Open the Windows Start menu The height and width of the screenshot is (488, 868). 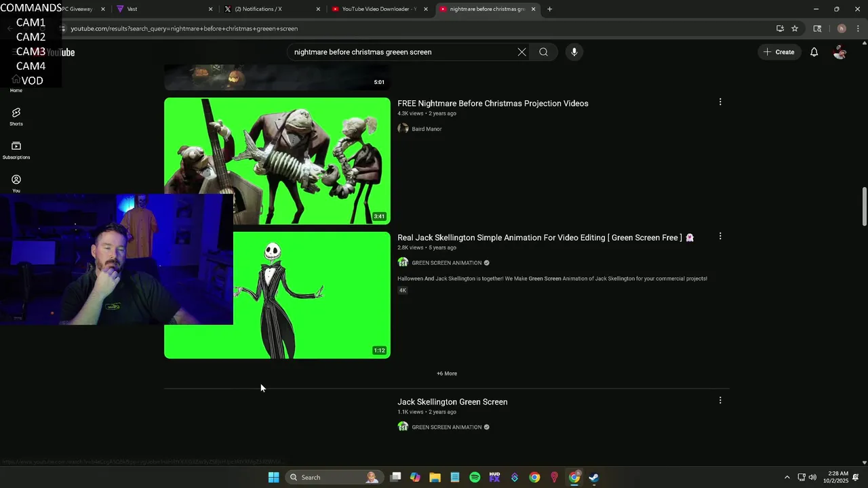click(273, 477)
